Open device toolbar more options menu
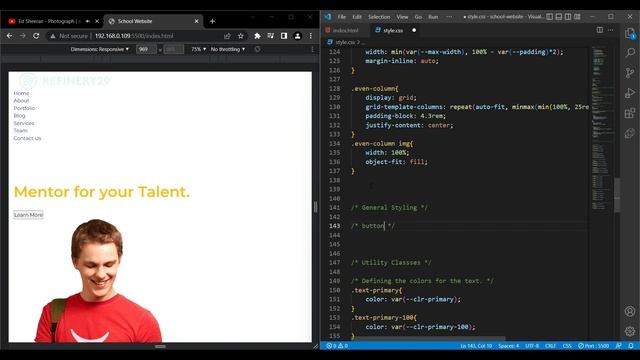 coord(313,49)
